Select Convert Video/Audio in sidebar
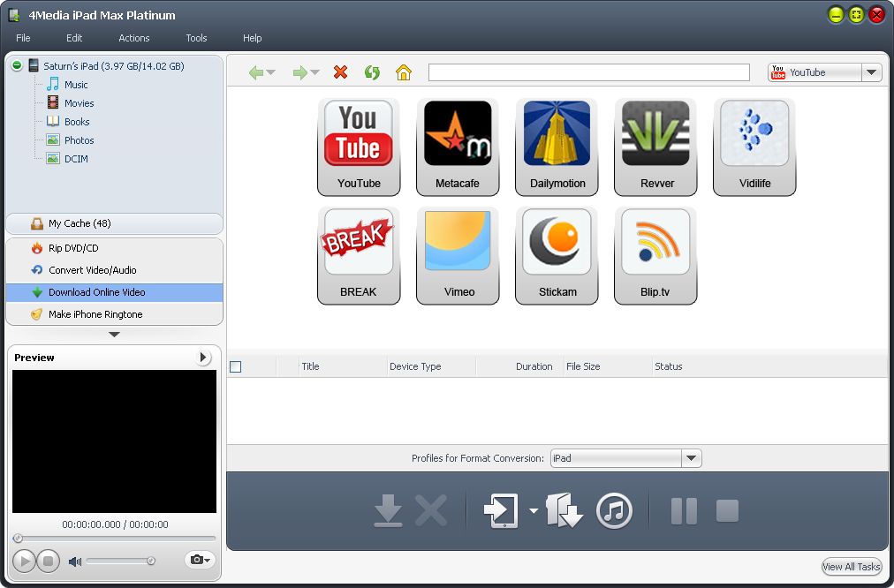The width and height of the screenshot is (894, 588). click(x=115, y=270)
